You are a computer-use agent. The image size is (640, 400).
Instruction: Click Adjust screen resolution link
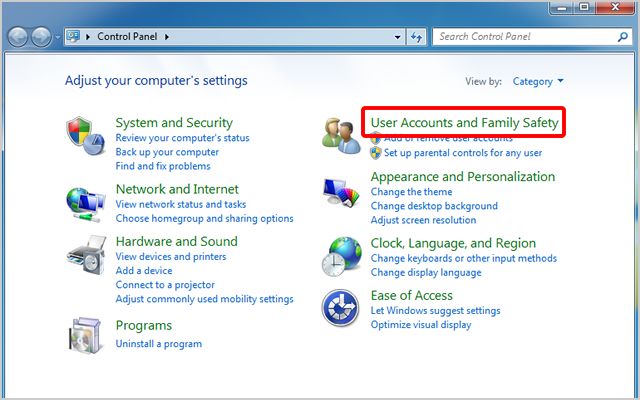[423, 220]
